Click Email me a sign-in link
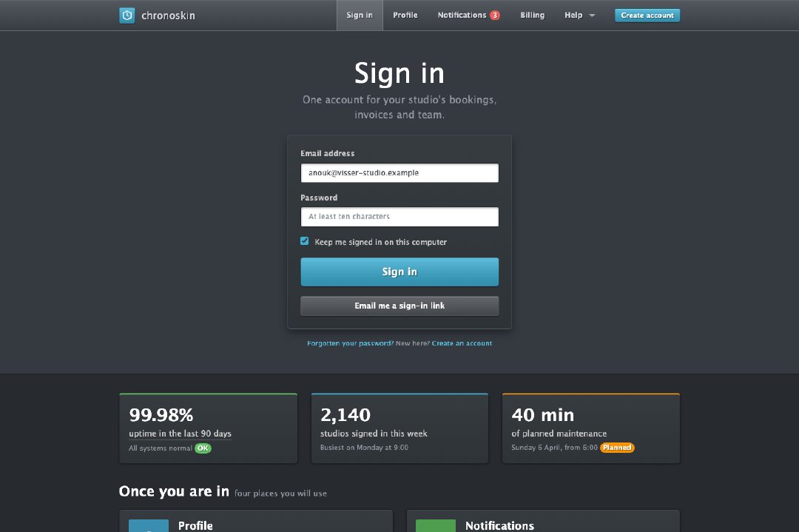The height and width of the screenshot is (532, 799). pyautogui.click(x=399, y=306)
